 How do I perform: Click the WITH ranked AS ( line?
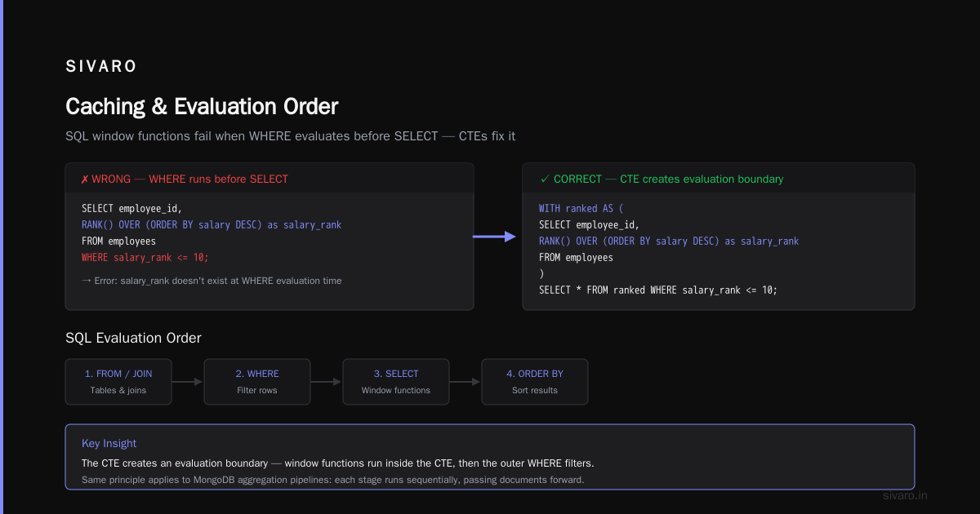[581, 208]
